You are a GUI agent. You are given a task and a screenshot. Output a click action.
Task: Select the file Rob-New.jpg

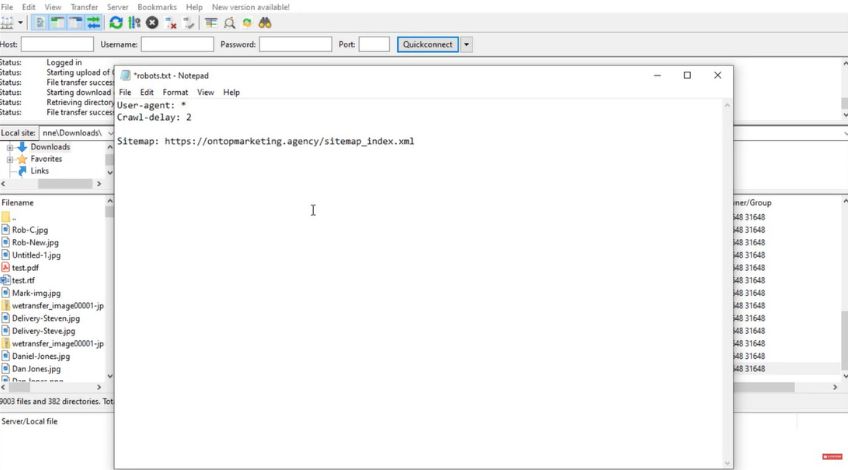click(35, 243)
